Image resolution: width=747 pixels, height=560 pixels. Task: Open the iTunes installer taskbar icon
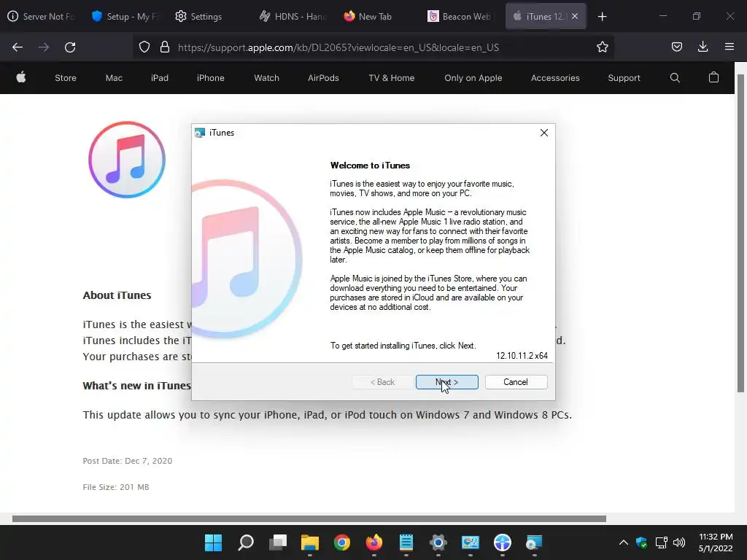(x=534, y=542)
